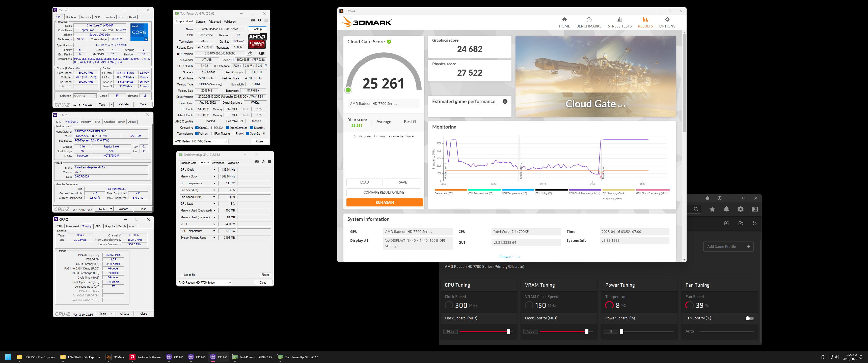Toggle Fan Control switch in Radeon
Image resolution: width=868 pixels, height=363 pixels.
[x=749, y=318]
